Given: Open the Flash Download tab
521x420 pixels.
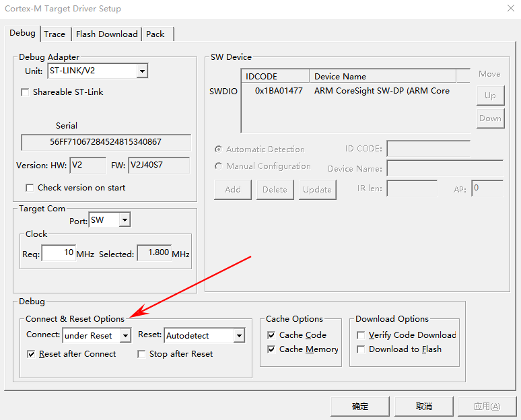Looking at the screenshot, I should coord(106,34).
